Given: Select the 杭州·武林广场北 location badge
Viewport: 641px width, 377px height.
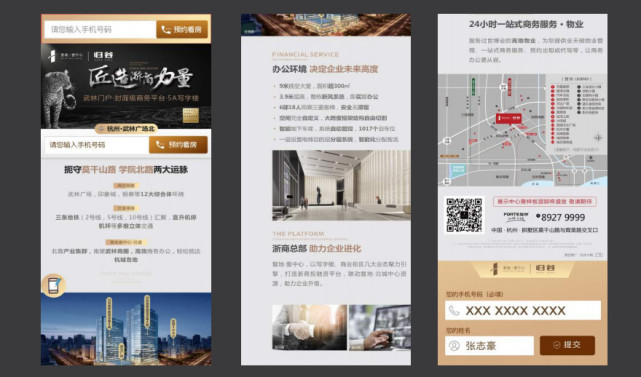Looking at the screenshot, I should coord(126,129).
